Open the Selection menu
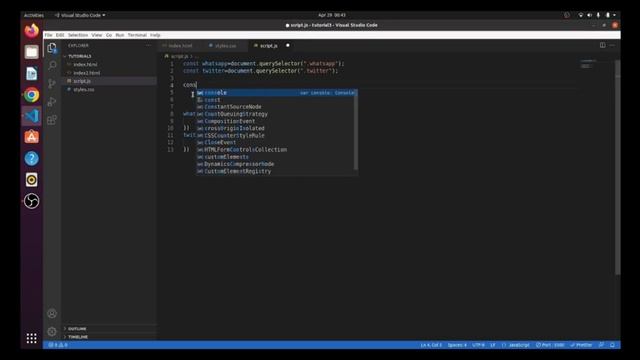Image resolution: width=640 pixels, height=360 pixels. click(78, 35)
